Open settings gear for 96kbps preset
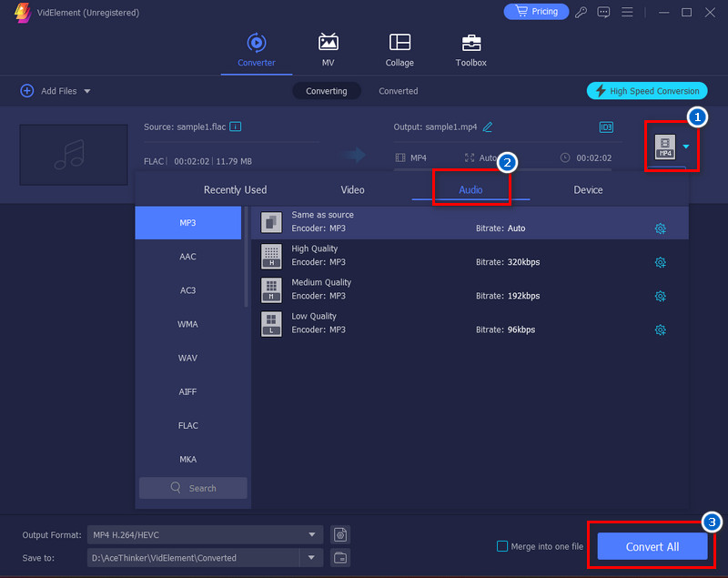728x578 pixels. (x=661, y=330)
